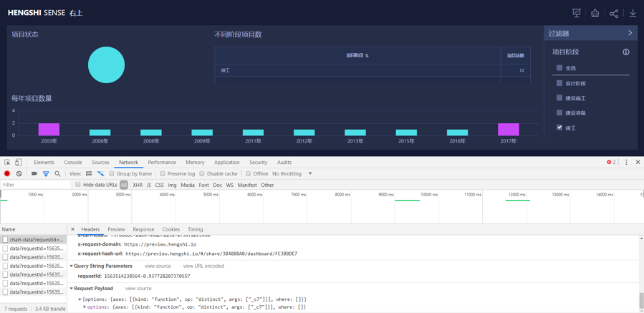Enable the Offline checkbox
Viewport: 644px width, 313px height.
(x=249, y=174)
